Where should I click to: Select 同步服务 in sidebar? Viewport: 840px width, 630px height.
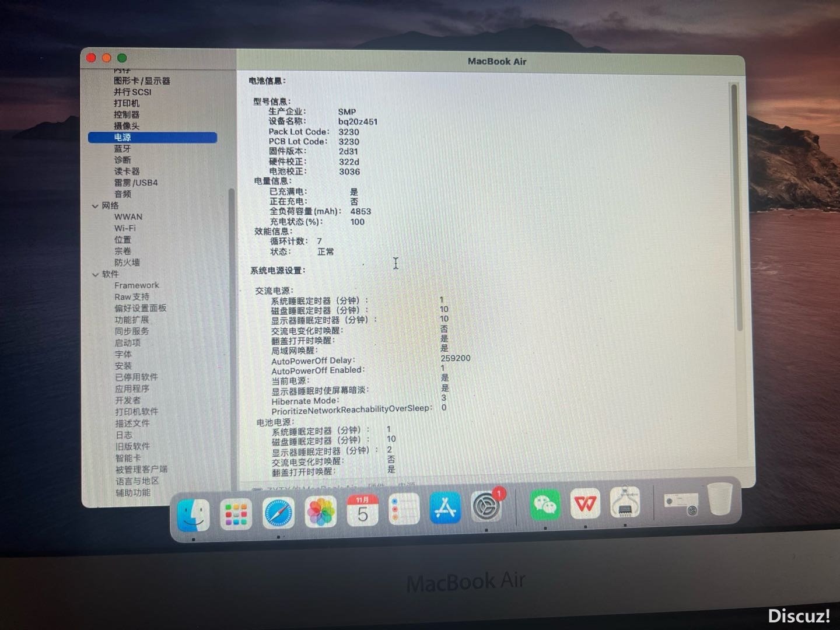pyautogui.click(x=132, y=331)
